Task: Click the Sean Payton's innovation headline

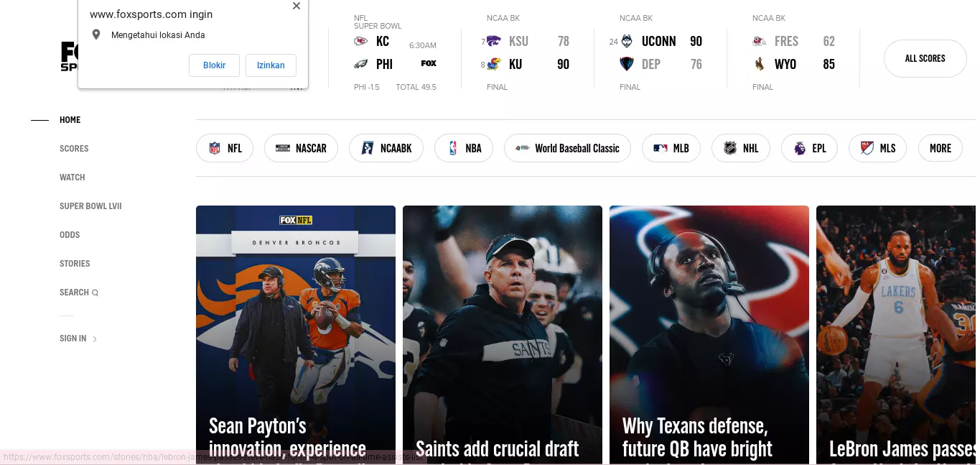Action: (x=287, y=440)
